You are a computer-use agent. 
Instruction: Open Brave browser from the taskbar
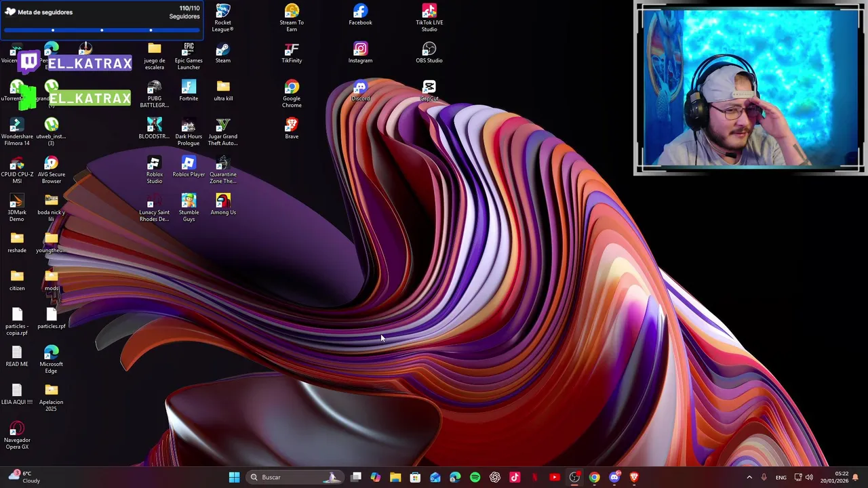tap(634, 477)
